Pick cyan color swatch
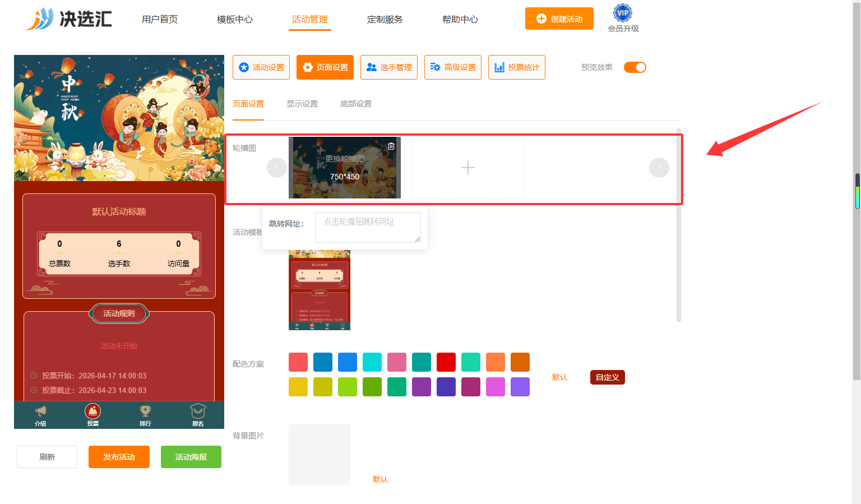The image size is (861, 504). click(372, 362)
